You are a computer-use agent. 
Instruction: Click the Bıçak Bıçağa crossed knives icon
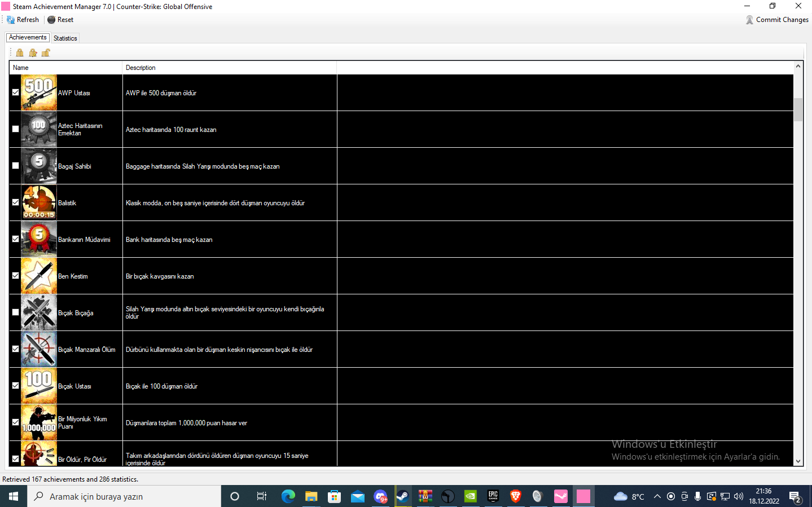click(39, 312)
